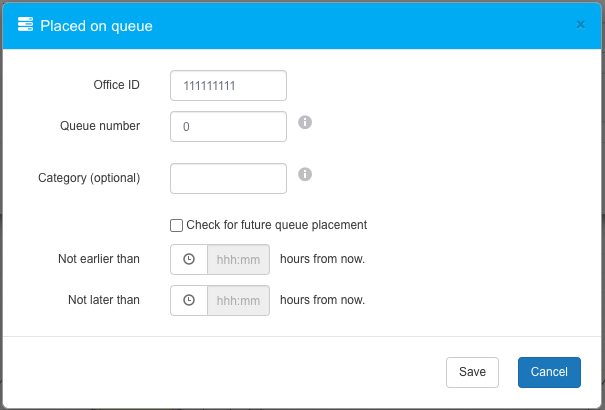
Task: Click the Not earlier than hhh:mm field
Action: (238, 260)
